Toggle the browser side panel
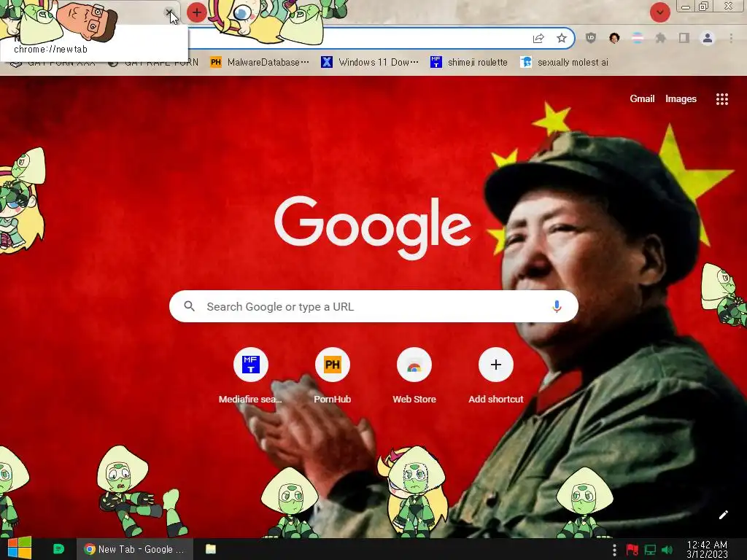The height and width of the screenshot is (560, 747). click(x=684, y=38)
